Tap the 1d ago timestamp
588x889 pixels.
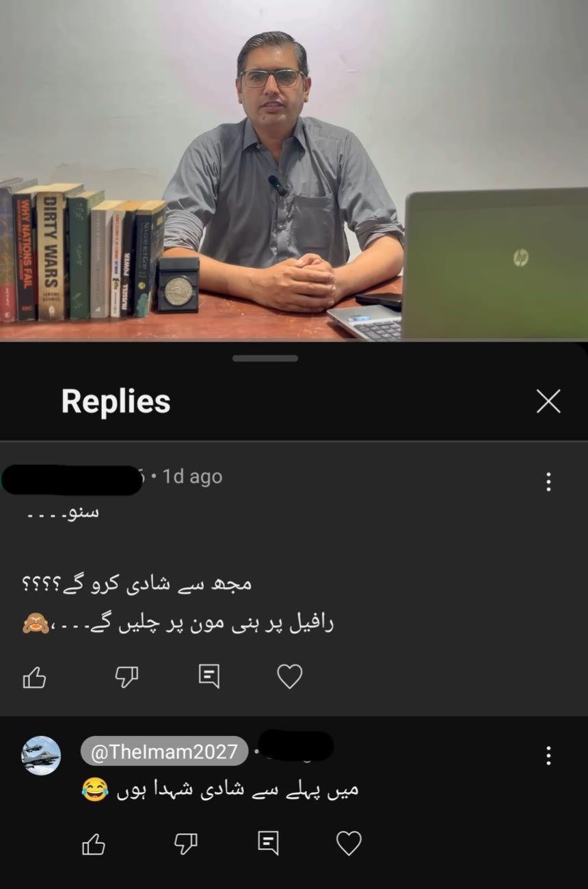tap(192, 476)
